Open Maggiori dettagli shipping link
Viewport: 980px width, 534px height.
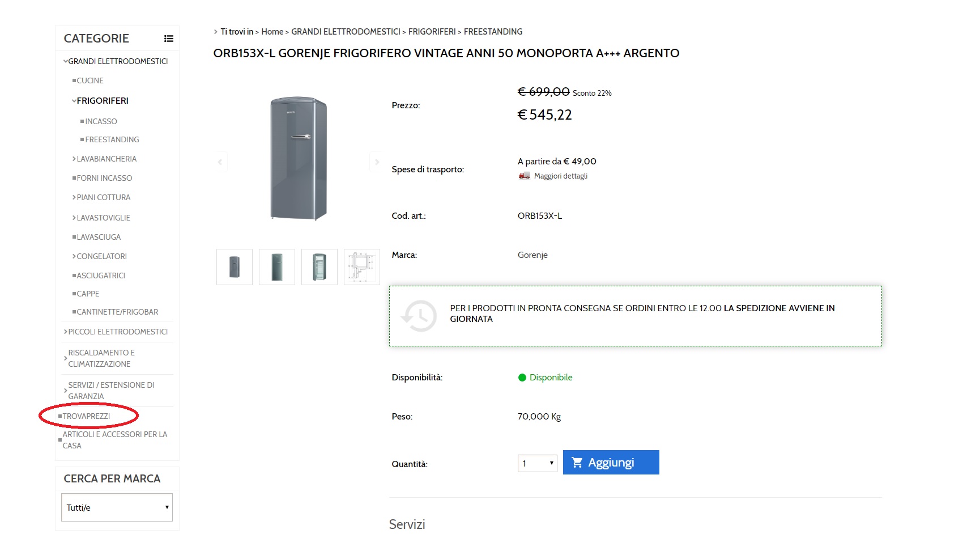pos(560,176)
